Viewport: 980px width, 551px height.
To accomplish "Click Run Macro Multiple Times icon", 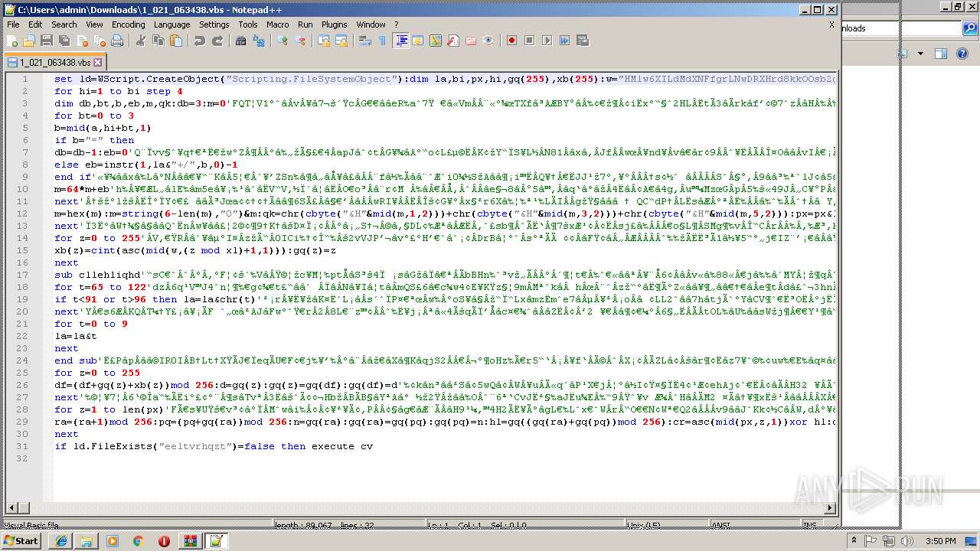I will point(564,41).
